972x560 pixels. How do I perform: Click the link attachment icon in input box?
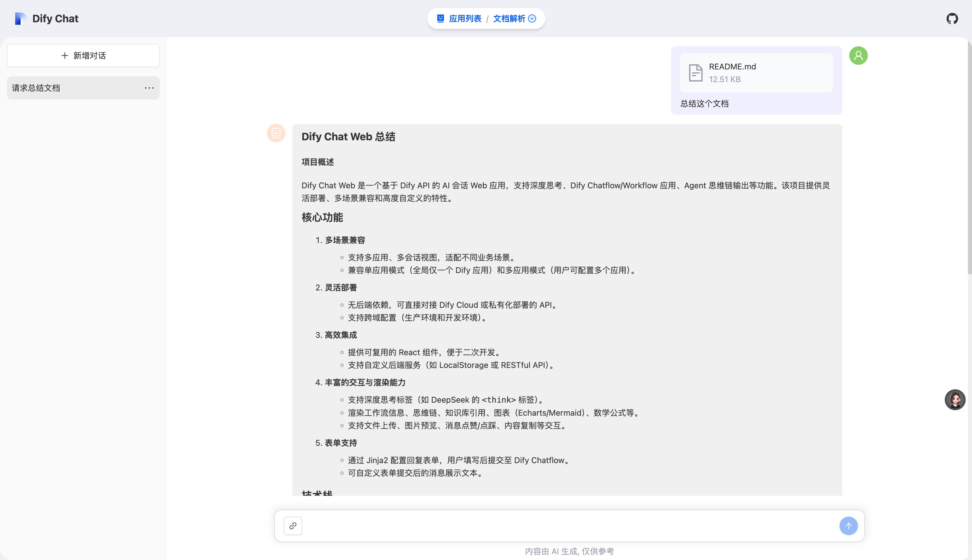point(292,525)
